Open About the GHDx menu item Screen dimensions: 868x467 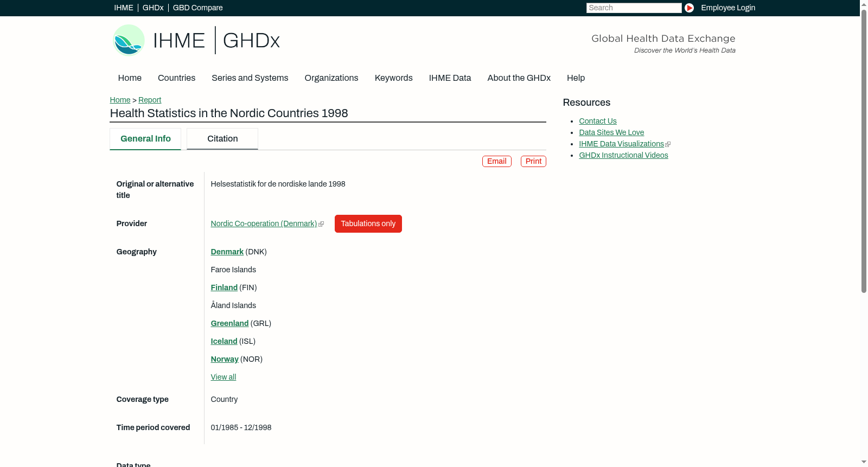(519, 78)
